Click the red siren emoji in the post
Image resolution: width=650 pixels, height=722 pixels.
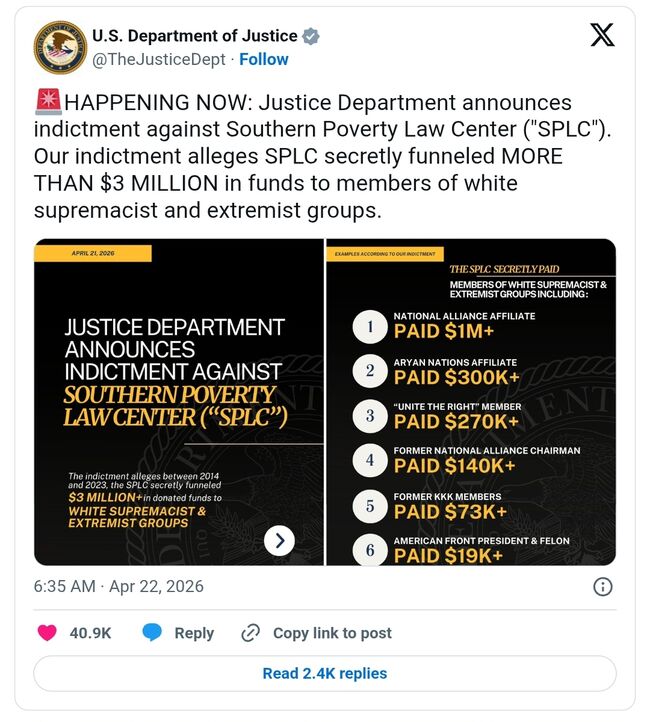click(x=48, y=102)
